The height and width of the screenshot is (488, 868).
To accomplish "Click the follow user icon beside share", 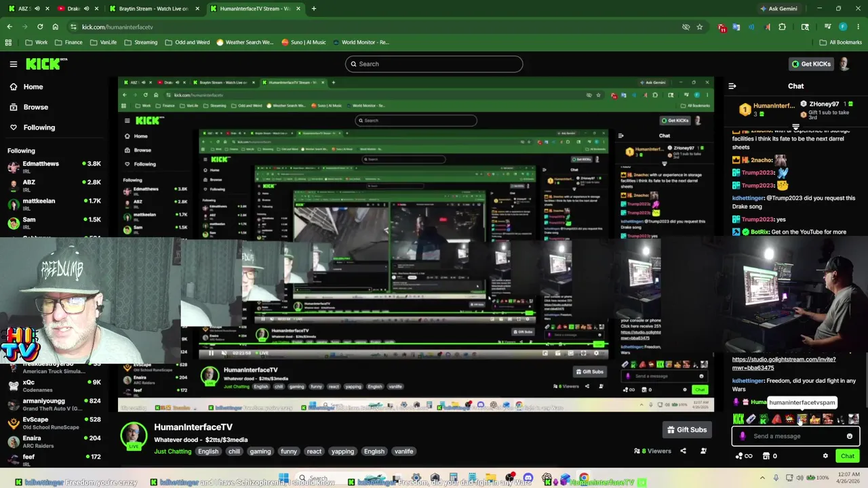I will (x=703, y=451).
